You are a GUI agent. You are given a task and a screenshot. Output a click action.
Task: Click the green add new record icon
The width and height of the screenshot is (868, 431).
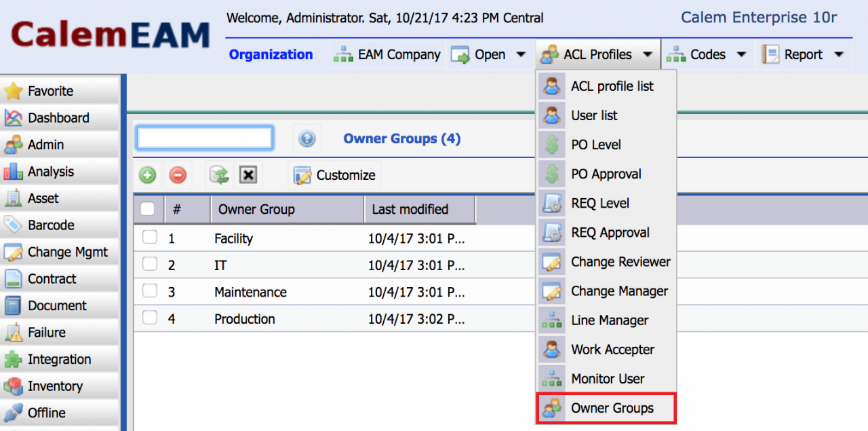[147, 175]
